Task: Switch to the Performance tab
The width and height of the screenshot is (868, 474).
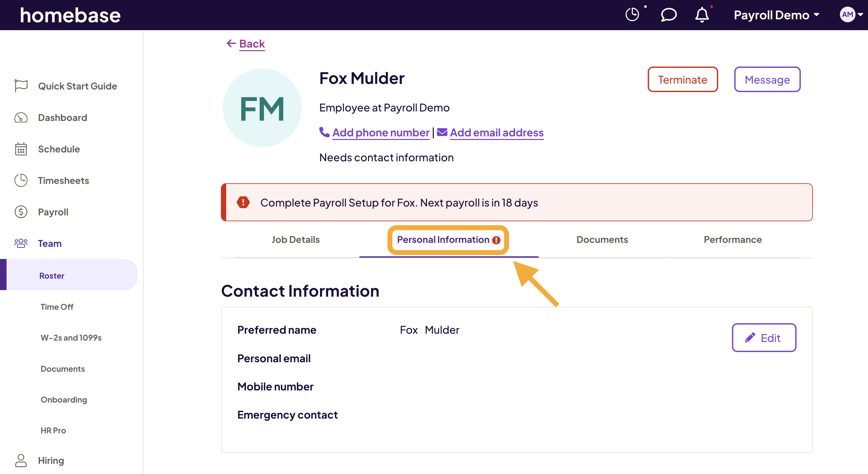Action: (733, 240)
